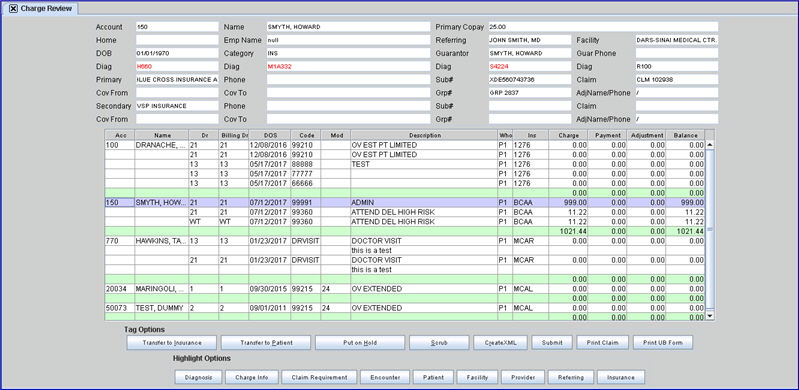Click the 1021.44 charge subtotal cell
This screenshot has height=390, width=799.
[x=569, y=231]
